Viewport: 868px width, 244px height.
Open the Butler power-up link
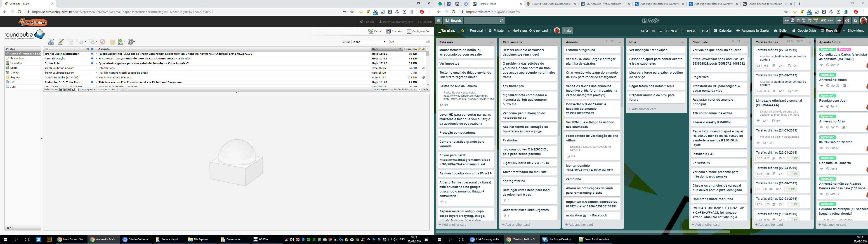(x=783, y=31)
